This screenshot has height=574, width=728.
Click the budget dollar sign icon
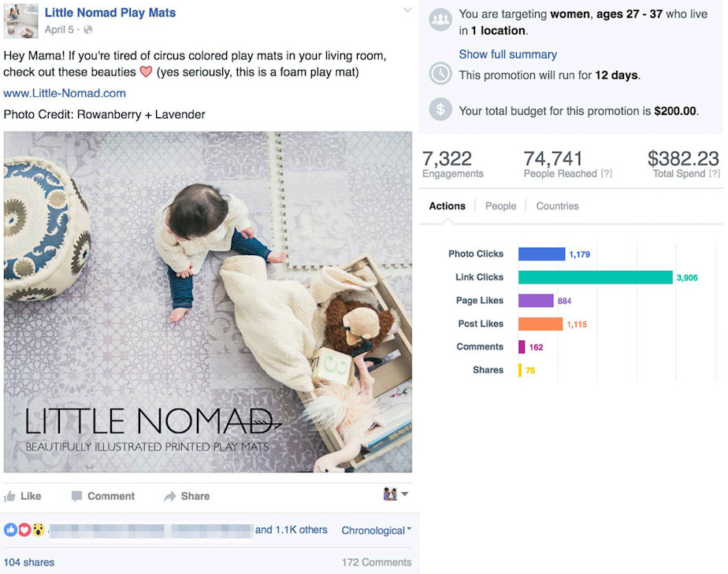coord(440,109)
